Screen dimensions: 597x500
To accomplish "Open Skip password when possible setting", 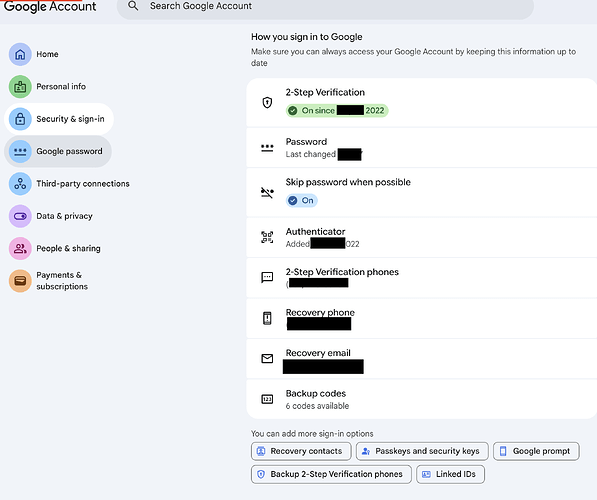I will [x=348, y=182].
